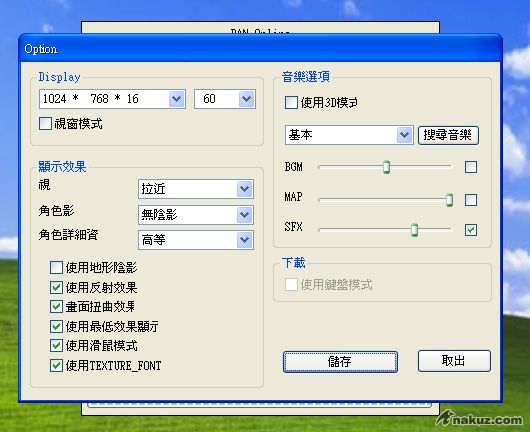530x432 pixels.
Task: Uncheck the 使用滑鼠模式 checkbox
Action: click(56, 346)
